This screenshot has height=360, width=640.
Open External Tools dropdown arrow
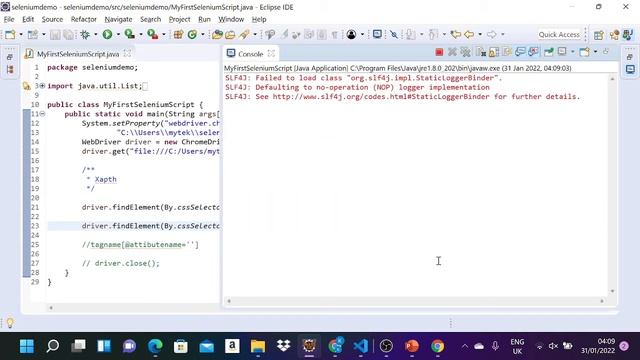tap(164, 35)
